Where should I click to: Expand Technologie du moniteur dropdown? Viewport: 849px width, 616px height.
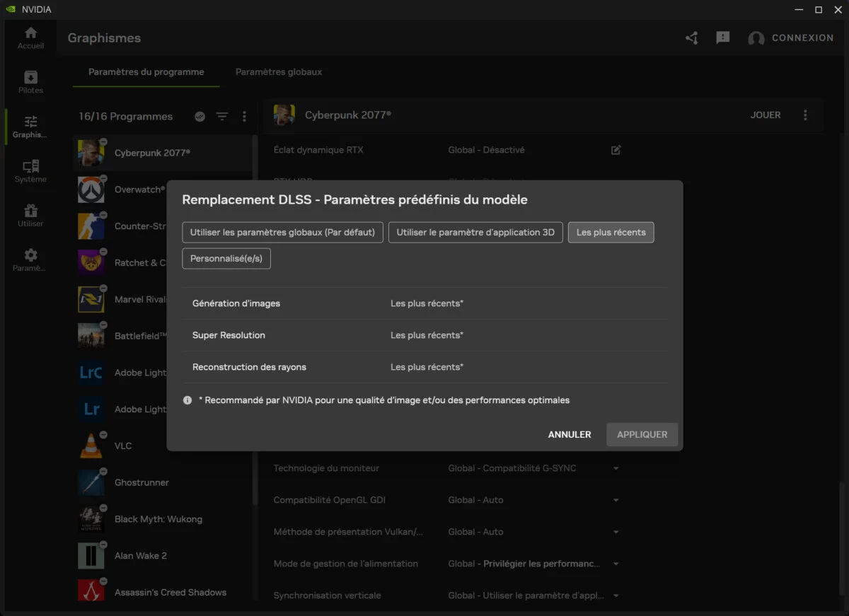pos(616,468)
